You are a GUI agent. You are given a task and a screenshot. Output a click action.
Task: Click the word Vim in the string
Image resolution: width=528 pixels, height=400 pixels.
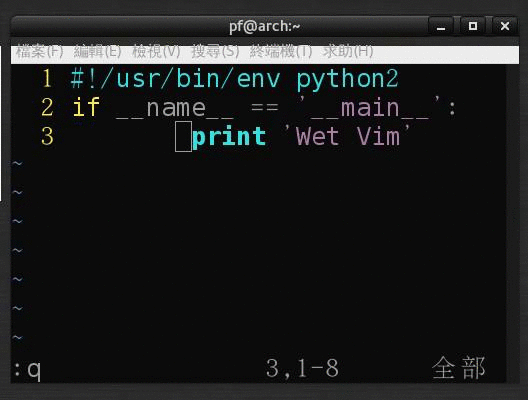(378, 136)
